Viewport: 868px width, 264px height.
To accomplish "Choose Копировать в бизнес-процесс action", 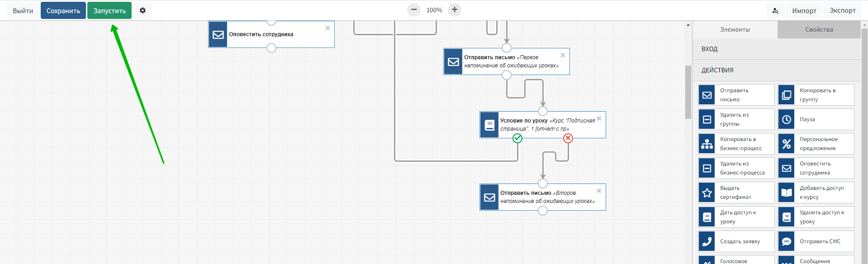I will (x=736, y=144).
